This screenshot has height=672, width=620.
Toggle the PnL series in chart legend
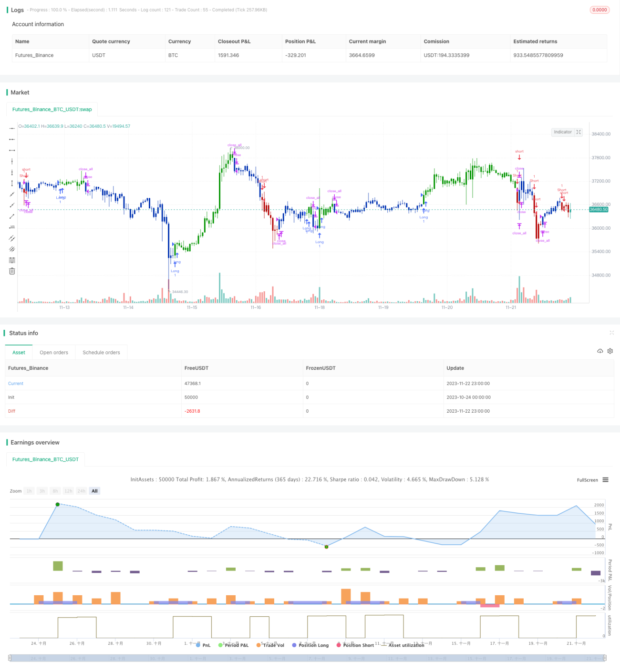203,645
